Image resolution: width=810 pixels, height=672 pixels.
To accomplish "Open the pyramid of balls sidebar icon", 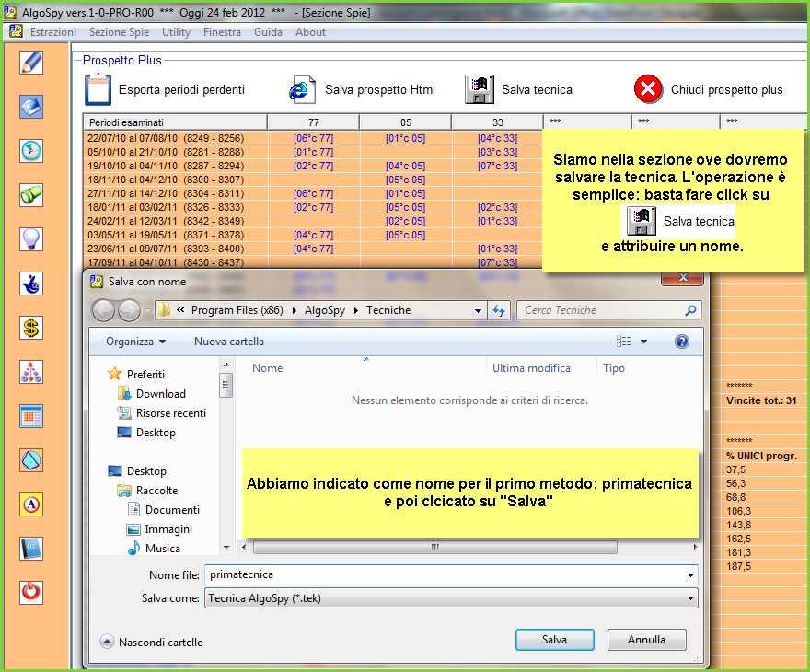I will click(x=31, y=372).
